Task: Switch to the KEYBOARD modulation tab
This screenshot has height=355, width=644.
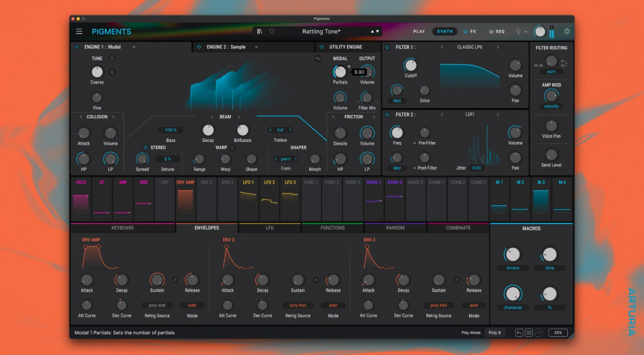Action: click(123, 228)
